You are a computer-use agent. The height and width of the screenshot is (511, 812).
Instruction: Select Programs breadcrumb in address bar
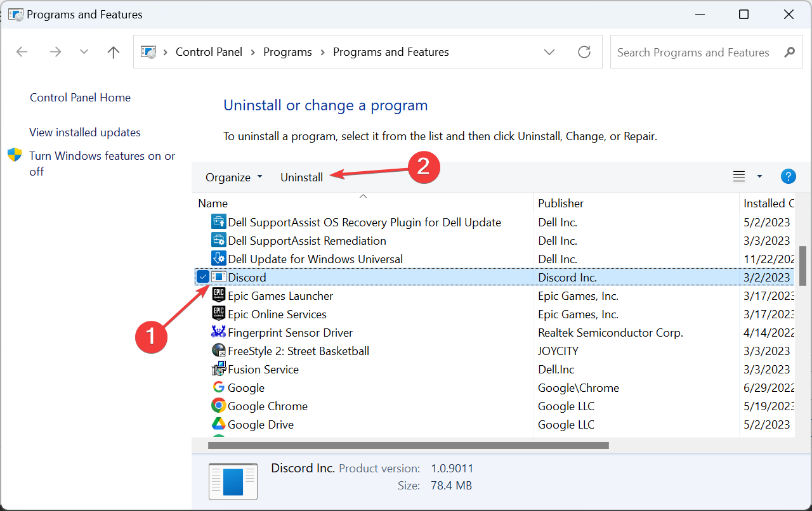287,52
